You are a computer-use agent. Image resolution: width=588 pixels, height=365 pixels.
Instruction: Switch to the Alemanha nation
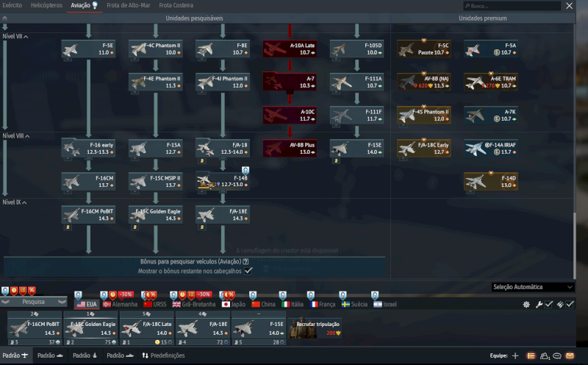121,304
